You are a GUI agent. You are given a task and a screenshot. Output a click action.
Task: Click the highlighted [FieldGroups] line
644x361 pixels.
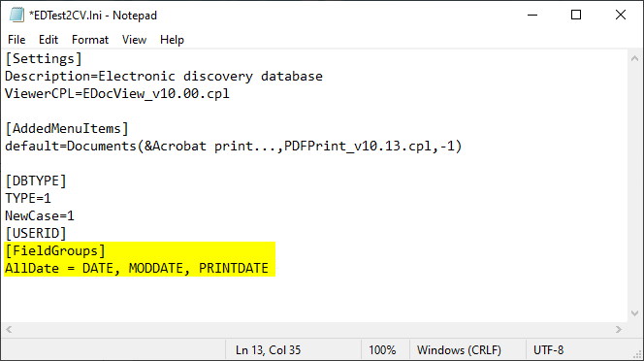coord(55,250)
